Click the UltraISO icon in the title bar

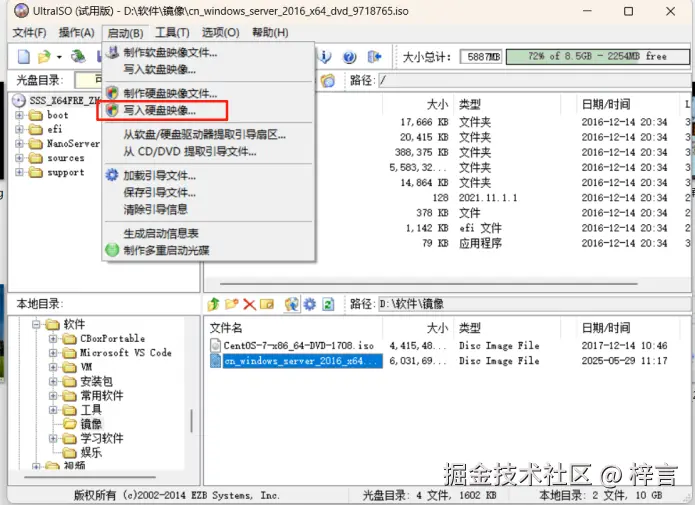(x=21, y=11)
